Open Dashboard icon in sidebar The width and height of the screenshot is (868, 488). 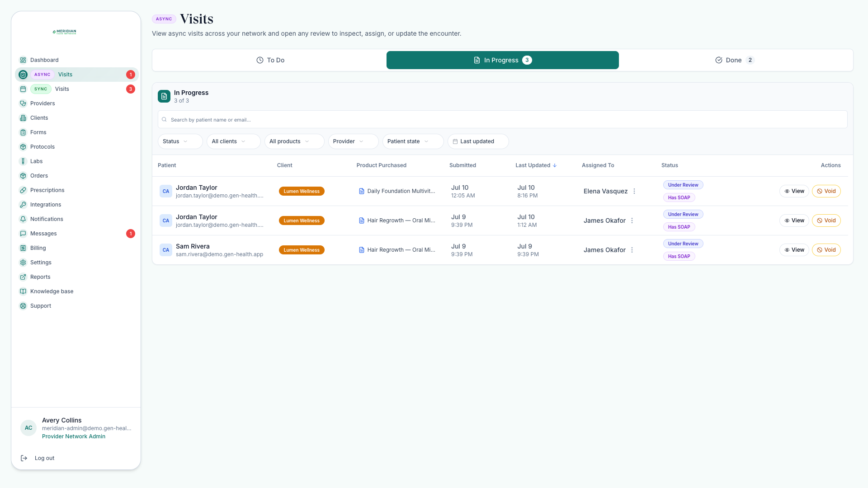point(23,60)
